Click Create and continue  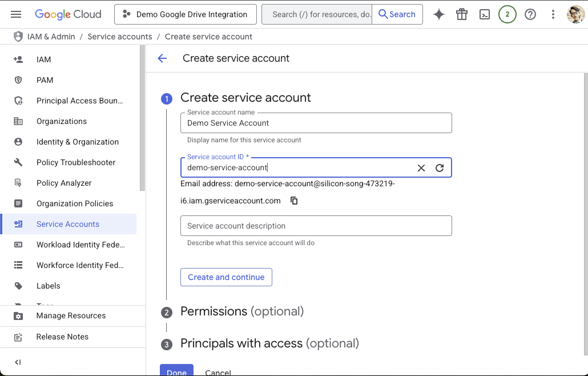point(226,277)
